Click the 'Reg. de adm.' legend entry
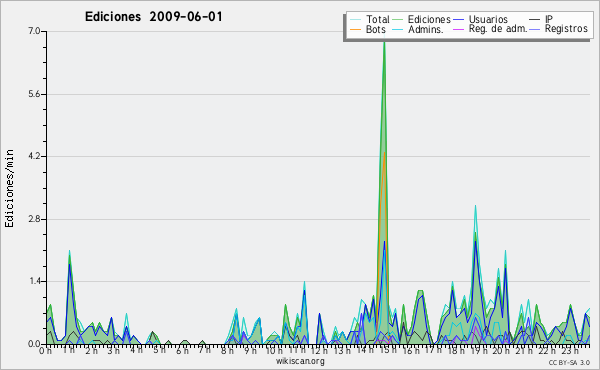The height and width of the screenshot is (370, 600). 498,29
